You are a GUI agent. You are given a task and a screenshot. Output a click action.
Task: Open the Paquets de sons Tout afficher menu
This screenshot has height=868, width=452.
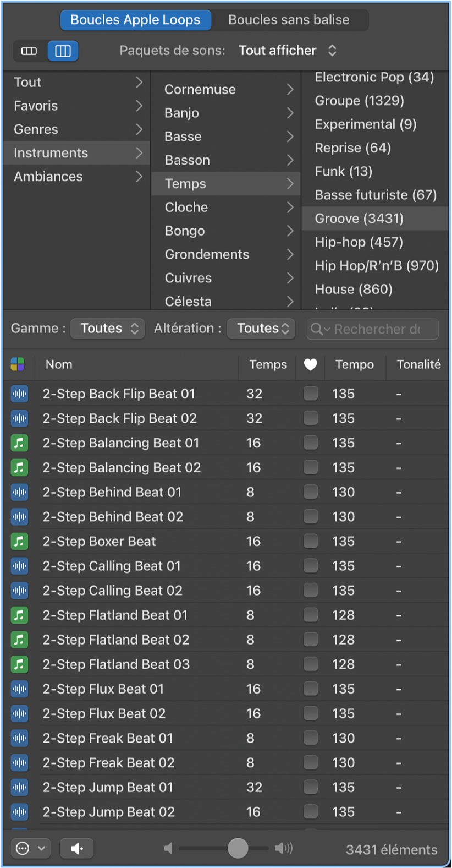[x=287, y=51]
